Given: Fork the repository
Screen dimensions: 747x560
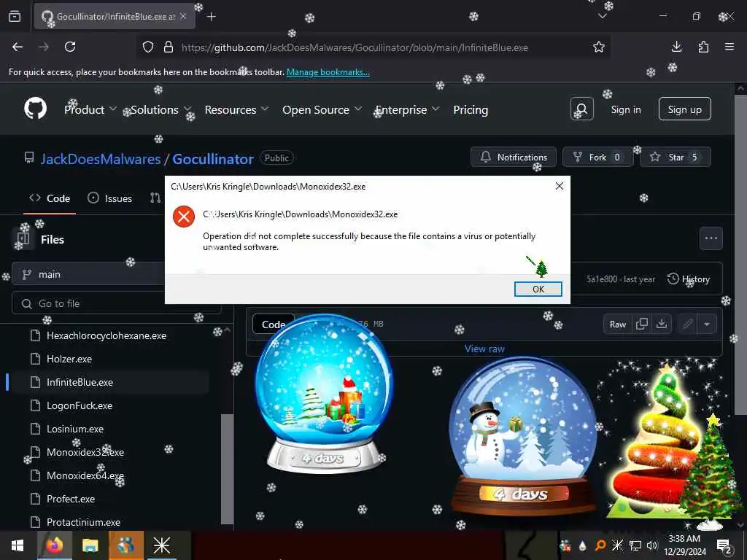Looking at the screenshot, I should pos(598,157).
